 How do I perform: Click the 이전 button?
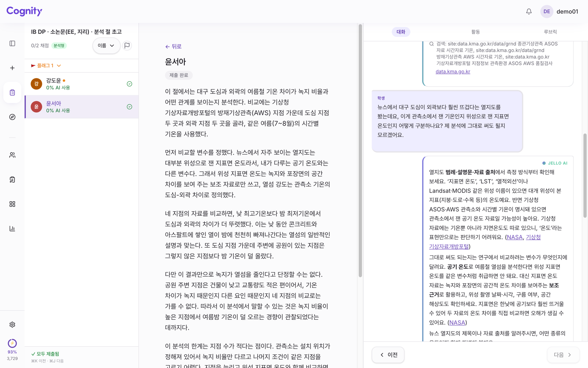pyautogui.click(x=388, y=355)
